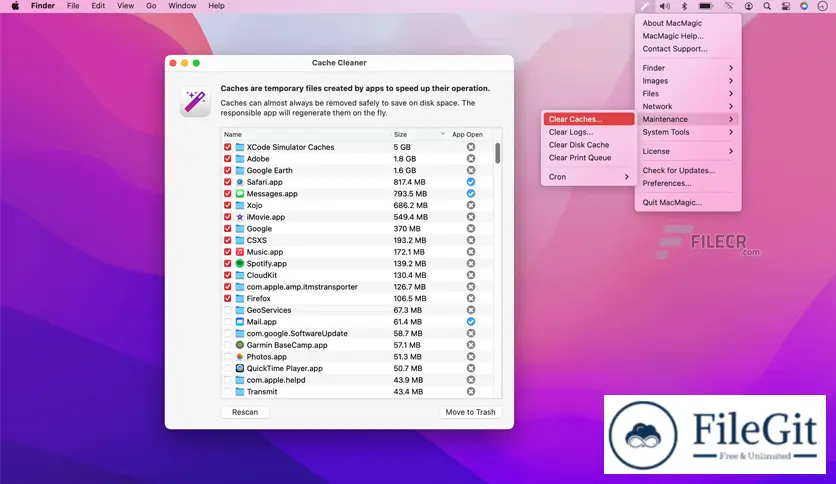The height and width of the screenshot is (484, 836).
Task: Click the Bluetooth icon in menu bar
Action: pos(685,6)
